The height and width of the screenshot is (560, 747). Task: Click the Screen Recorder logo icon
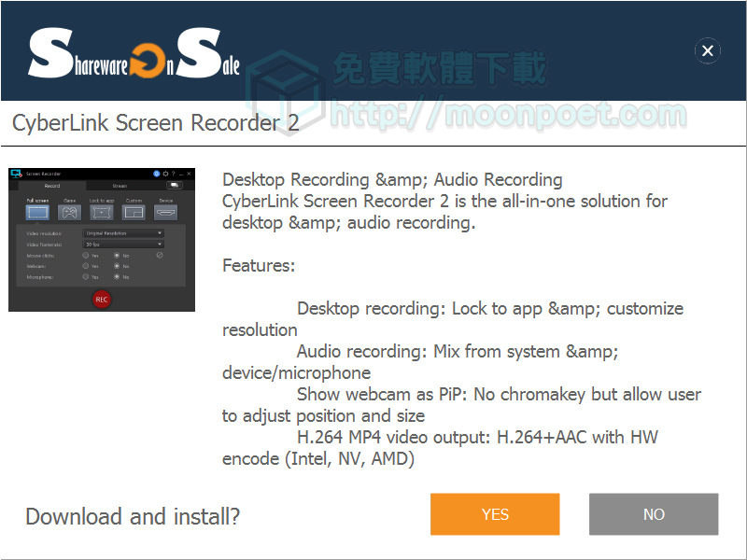pos(17,174)
